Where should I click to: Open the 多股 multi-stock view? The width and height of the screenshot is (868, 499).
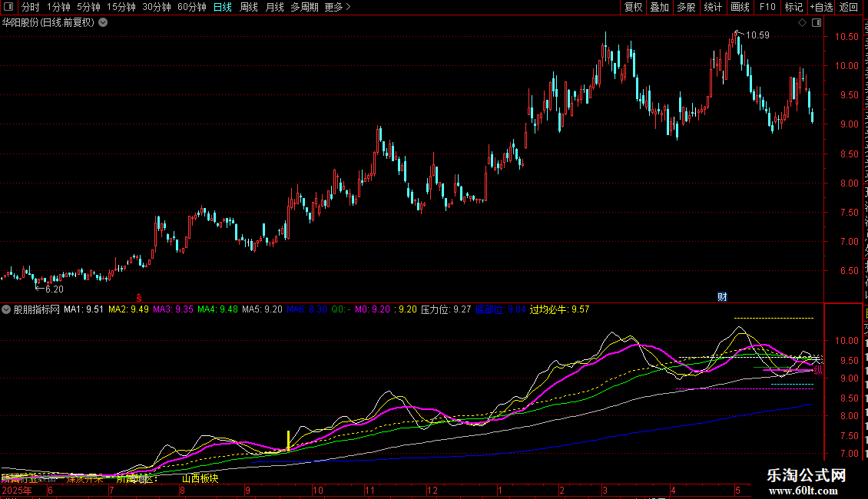click(x=686, y=7)
